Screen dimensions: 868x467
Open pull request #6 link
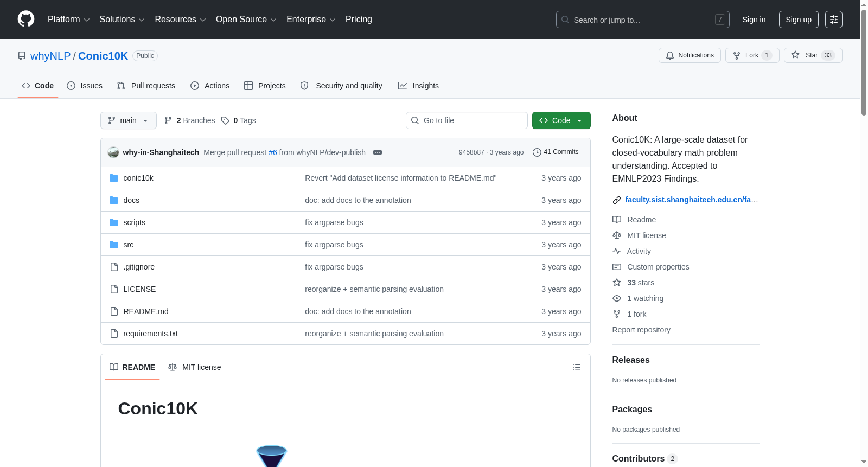coord(273,152)
